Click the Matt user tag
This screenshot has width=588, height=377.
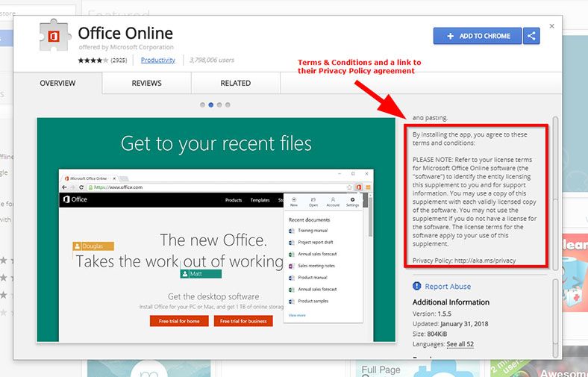(201, 274)
